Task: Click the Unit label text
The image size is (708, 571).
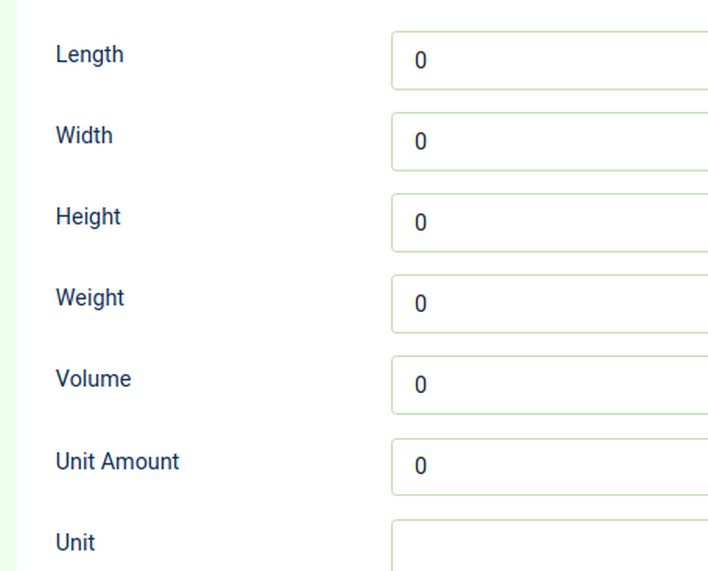Action: point(75,543)
